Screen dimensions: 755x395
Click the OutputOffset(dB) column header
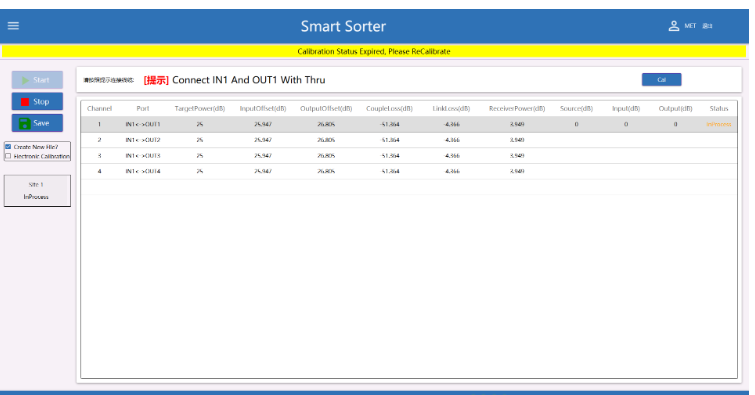pos(326,108)
